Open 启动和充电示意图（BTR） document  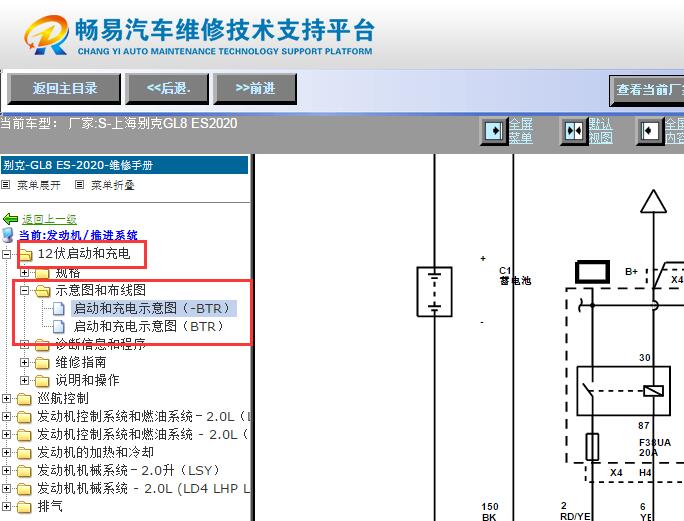click(x=150, y=326)
